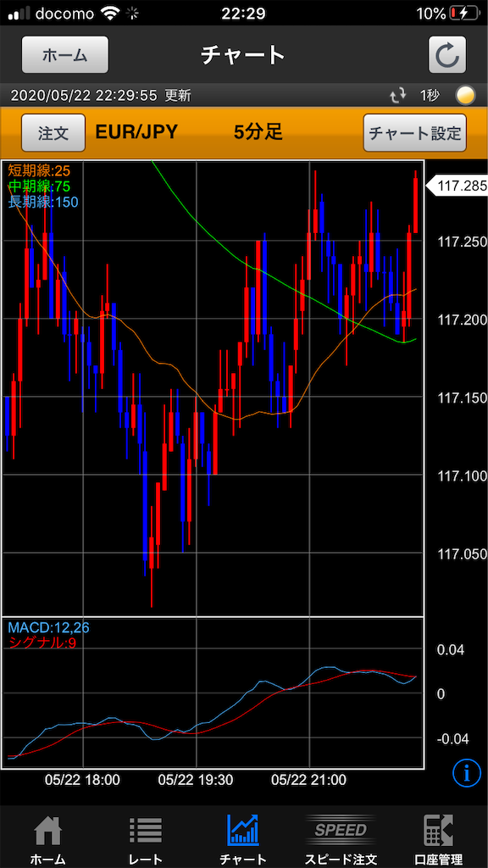Image resolution: width=488 pixels, height=868 pixels.
Task: Tap the MACD:12,26 indicator label
Action: click(48, 628)
